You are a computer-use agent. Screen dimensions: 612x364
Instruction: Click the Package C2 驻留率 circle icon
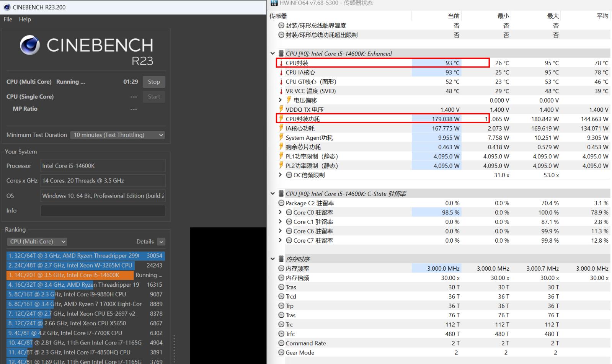click(281, 203)
